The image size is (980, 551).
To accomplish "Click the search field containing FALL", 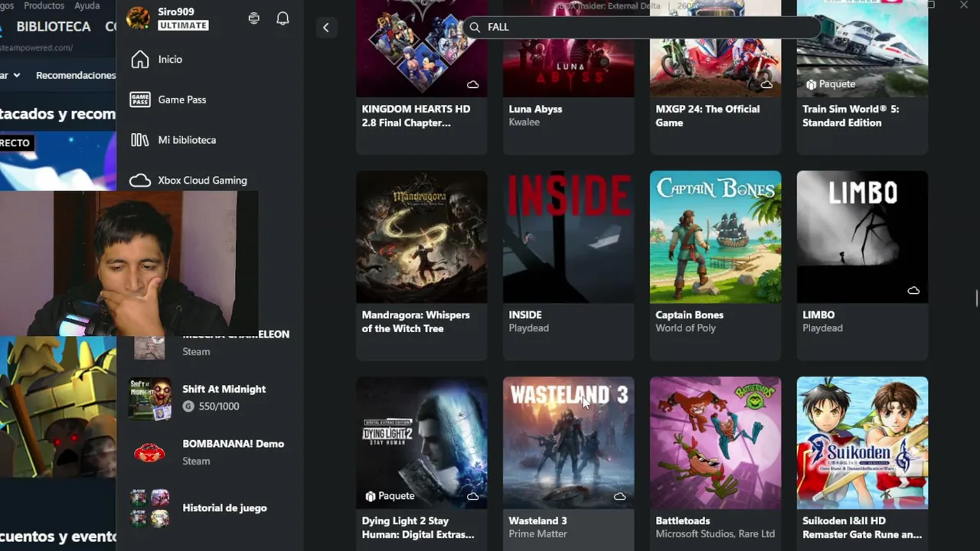I will pyautogui.click(x=642, y=27).
